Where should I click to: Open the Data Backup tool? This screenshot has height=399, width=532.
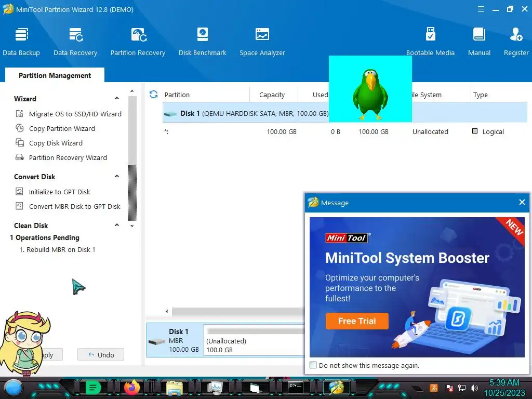coord(21,42)
